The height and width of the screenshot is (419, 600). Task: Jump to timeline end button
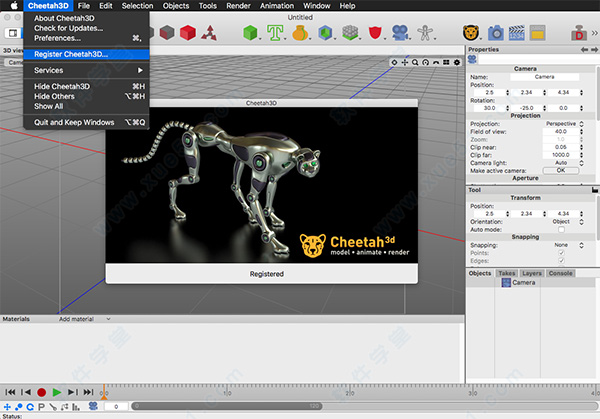(88, 392)
